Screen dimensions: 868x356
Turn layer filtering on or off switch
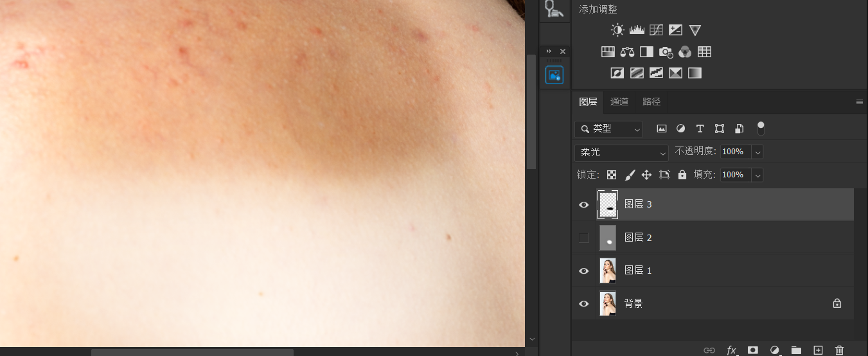(x=761, y=129)
